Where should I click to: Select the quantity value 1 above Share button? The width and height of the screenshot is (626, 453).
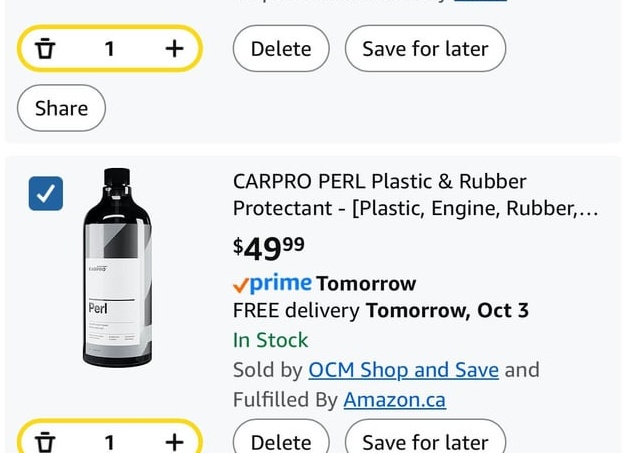click(x=110, y=49)
